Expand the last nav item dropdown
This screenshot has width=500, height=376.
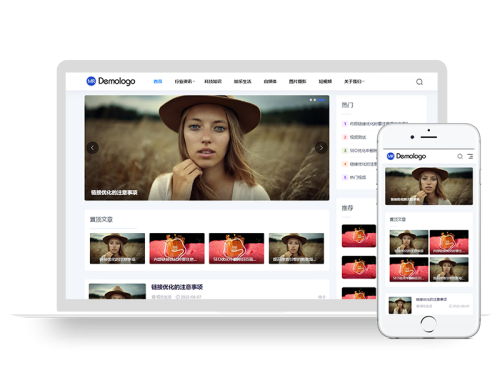[x=354, y=81]
